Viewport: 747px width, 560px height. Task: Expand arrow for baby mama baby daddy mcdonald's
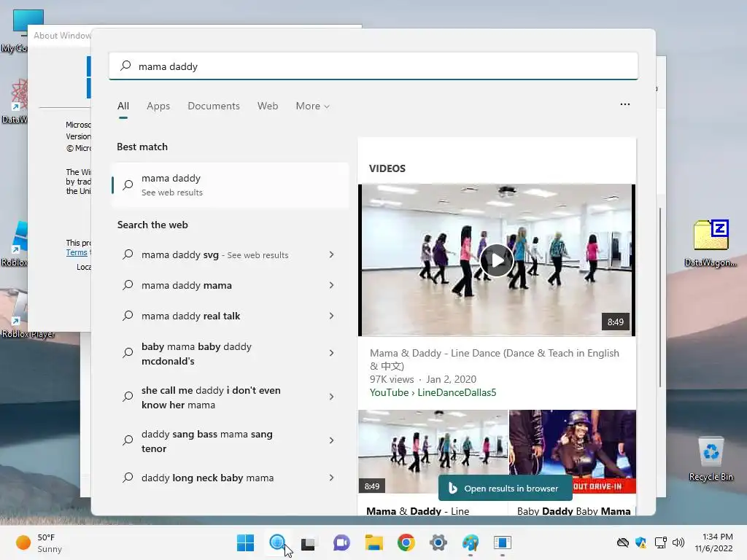(332, 353)
